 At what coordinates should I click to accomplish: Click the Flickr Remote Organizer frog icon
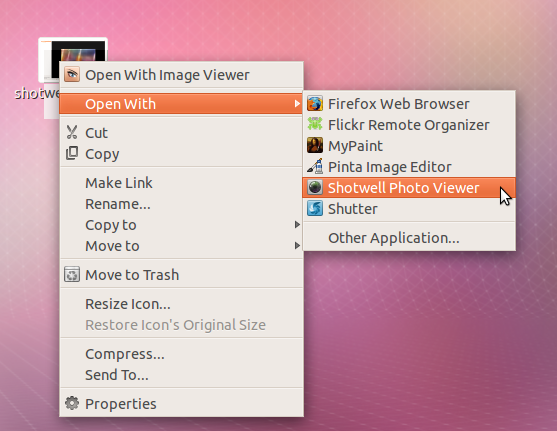pyautogui.click(x=315, y=125)
